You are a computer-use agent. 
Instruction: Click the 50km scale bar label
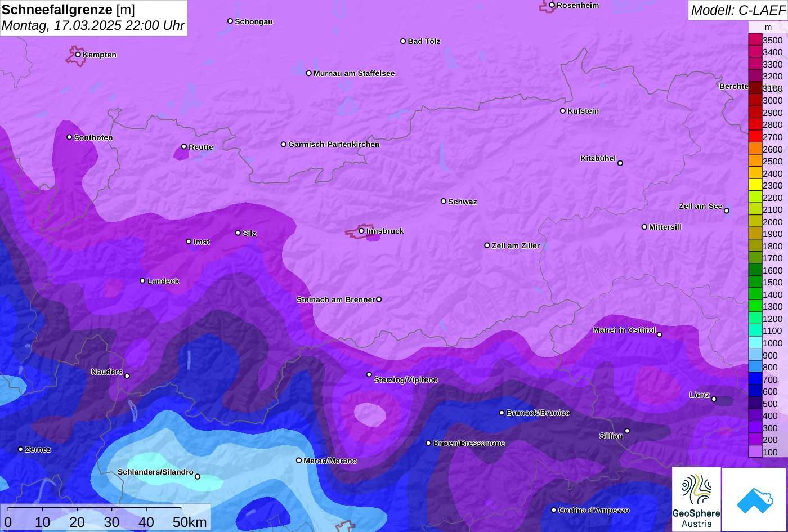click(x=190, y=522)
